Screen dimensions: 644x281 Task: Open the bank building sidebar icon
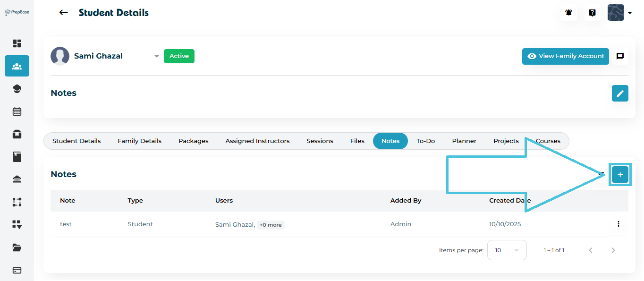coord(17,179)
